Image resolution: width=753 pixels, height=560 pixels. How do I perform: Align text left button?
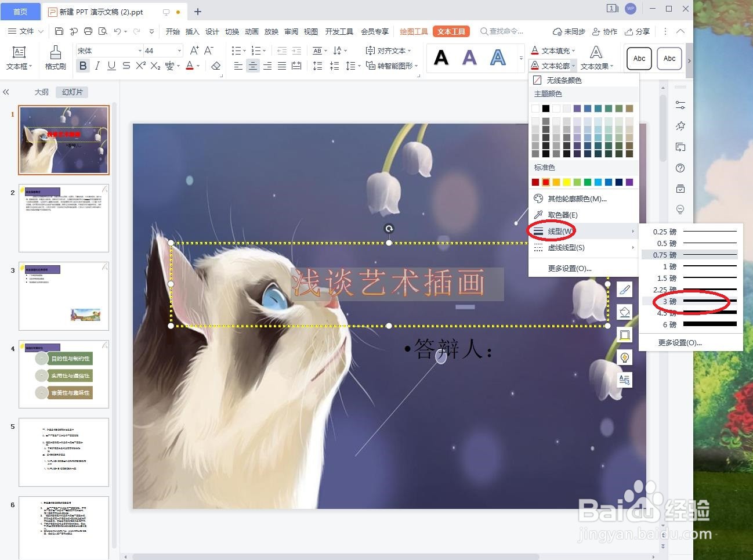(238, 66)
